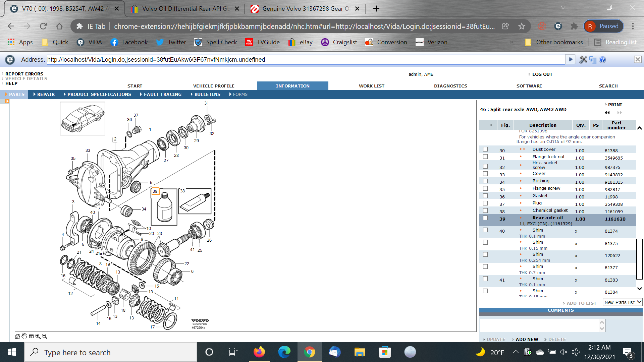Open the New Parts list dropdown

[622, 302]
